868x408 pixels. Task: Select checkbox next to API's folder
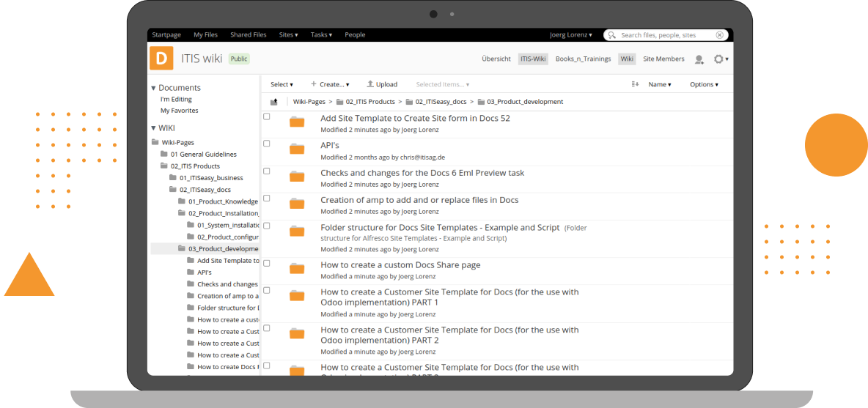point(267,144)
